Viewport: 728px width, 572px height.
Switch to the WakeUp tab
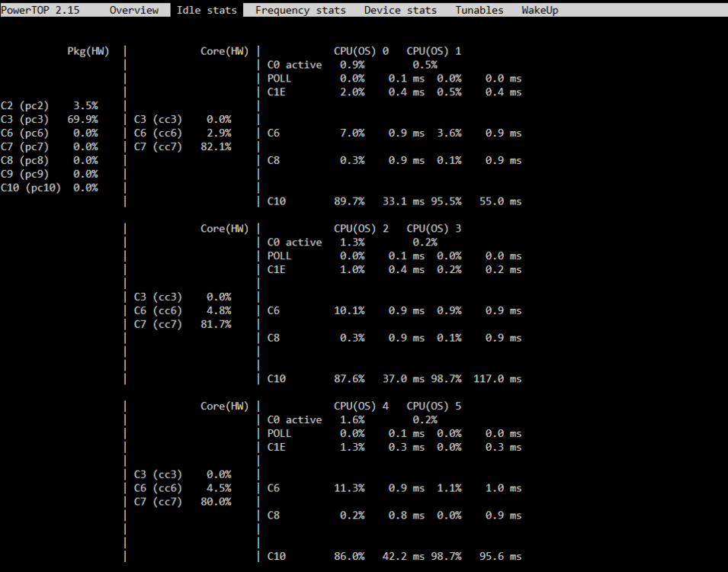(x=540, y=10)
